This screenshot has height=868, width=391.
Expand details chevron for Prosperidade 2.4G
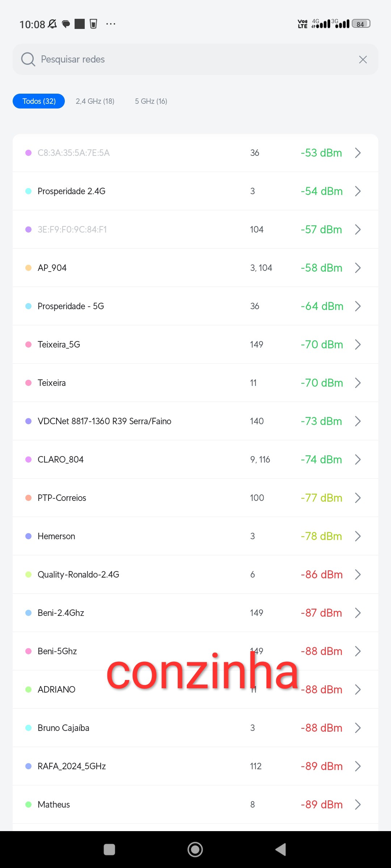(x=358, y=191)
